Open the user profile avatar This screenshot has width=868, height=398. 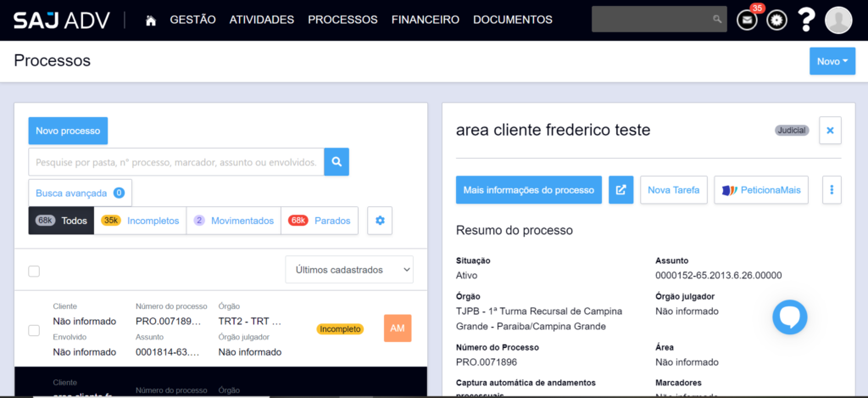(838, 20)
